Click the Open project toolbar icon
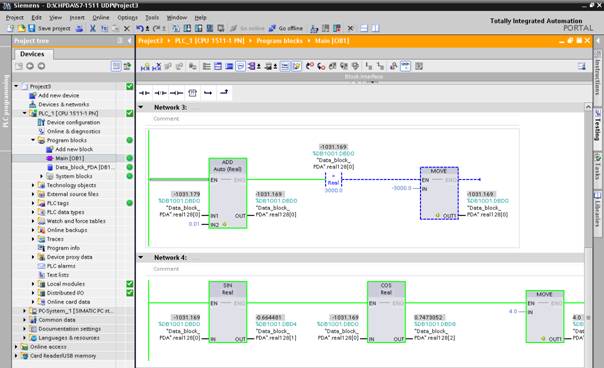This screenshot has width=604, height=368. (x=21, y=28)
